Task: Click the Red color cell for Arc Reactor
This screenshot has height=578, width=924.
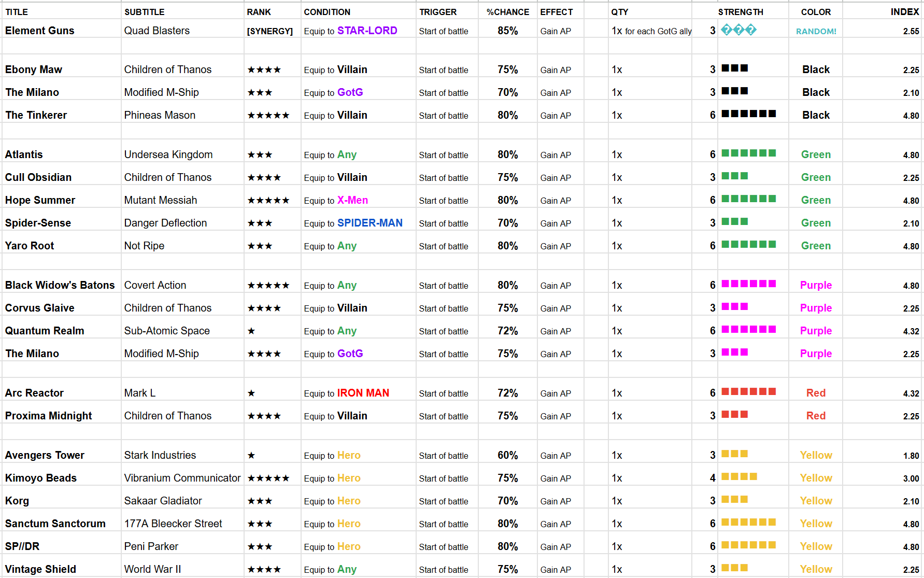Action: (x=816, y=393)
